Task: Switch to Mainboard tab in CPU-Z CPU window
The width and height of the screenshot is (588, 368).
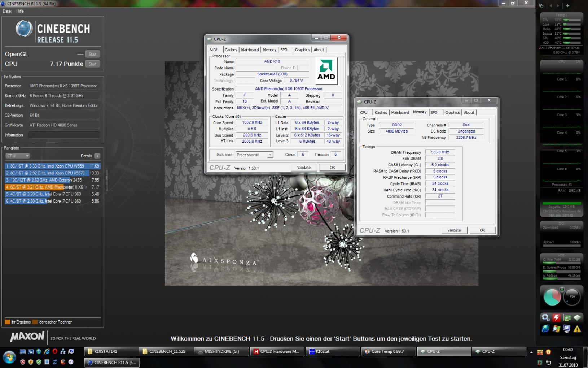Action: point(250,50)
